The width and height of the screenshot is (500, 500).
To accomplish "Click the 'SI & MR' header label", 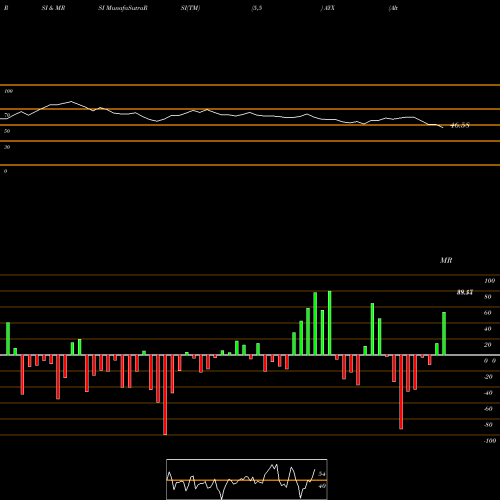I will coord(53,8).
